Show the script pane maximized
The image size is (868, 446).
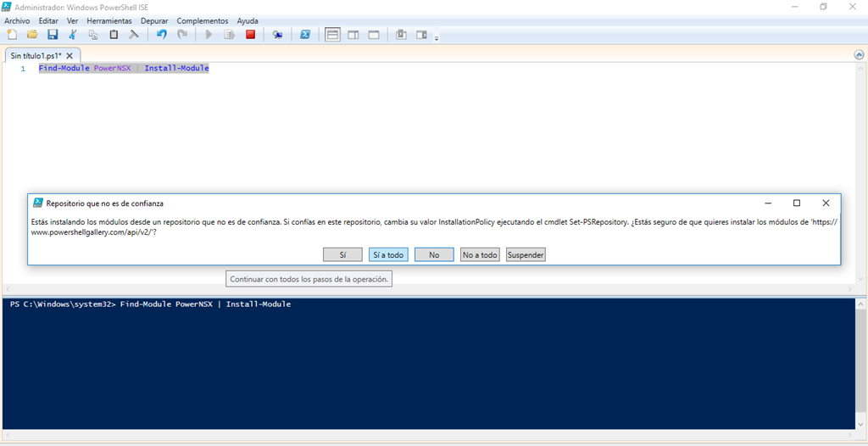[x=374, y=35]
